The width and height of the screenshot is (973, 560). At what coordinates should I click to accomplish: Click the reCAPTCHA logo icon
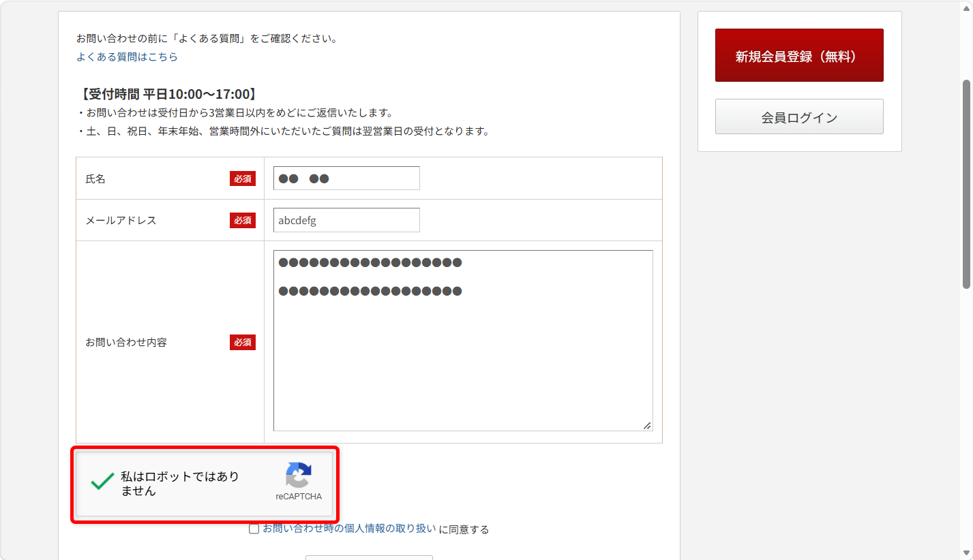click(299, 475)
